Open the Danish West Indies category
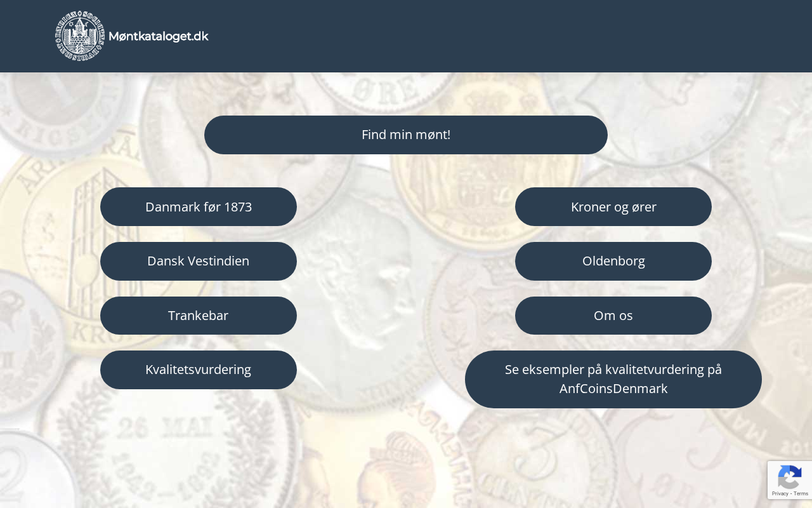 (199, 261)
